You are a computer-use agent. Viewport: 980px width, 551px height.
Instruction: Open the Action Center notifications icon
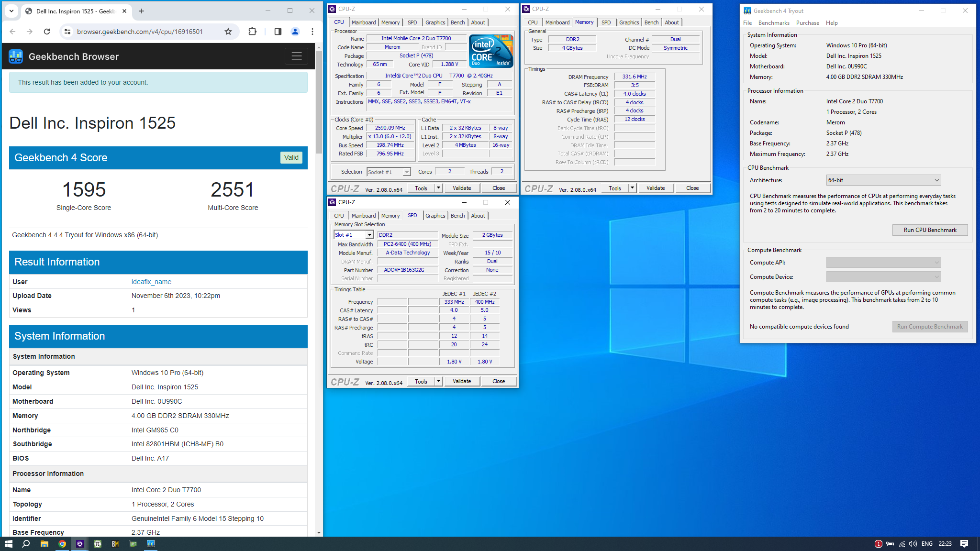[x=964, y=544]
